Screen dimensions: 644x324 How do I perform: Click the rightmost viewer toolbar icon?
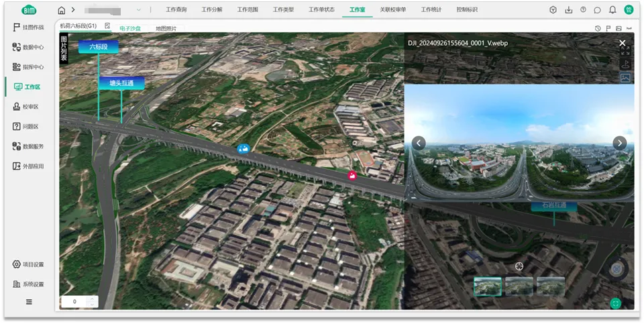(x=629, y=28)
